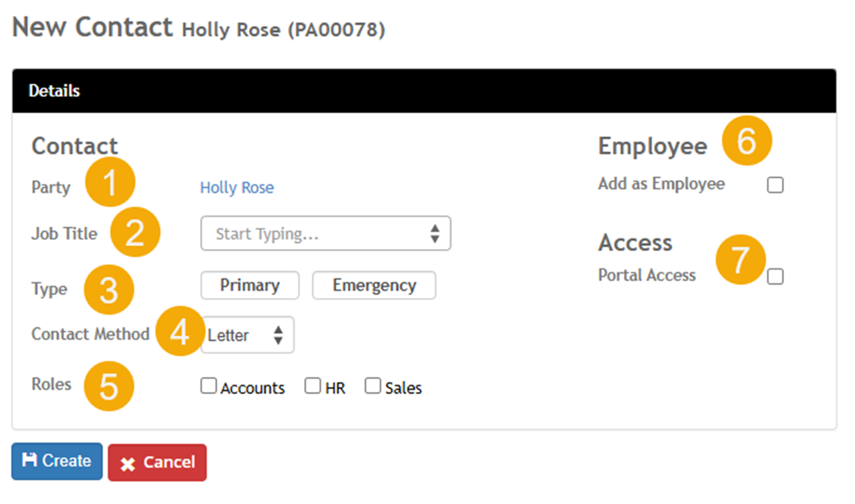Open the Holly Rose party link

coord(237,188)
